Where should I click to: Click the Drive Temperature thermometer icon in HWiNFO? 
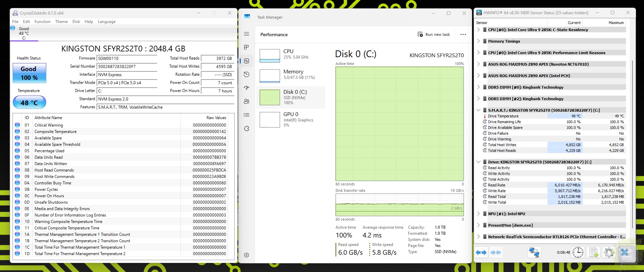pyautogui.click(x=485, y=116)
